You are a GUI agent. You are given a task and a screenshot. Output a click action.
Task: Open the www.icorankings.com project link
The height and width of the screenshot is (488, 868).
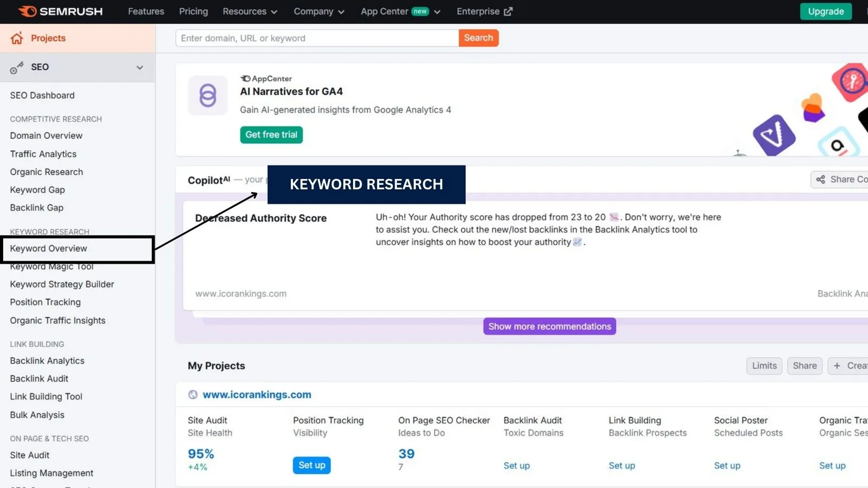point(257,395)
